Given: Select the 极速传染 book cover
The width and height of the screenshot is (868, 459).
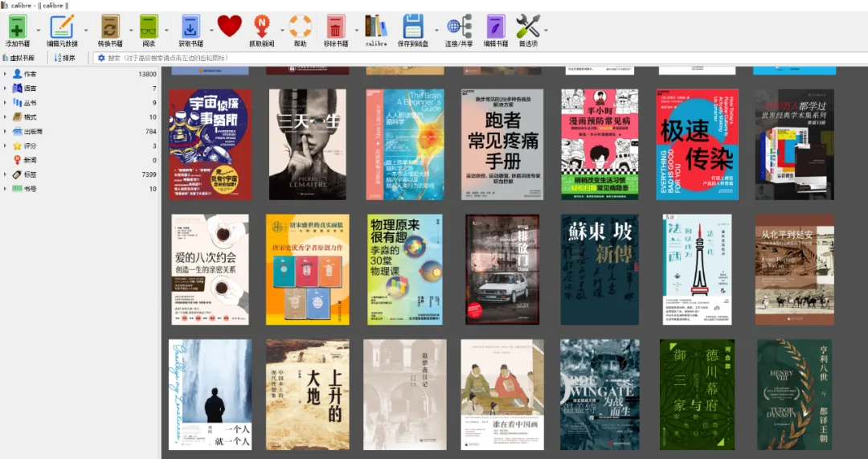Looking at the screenshot, I should pos(697,145).
